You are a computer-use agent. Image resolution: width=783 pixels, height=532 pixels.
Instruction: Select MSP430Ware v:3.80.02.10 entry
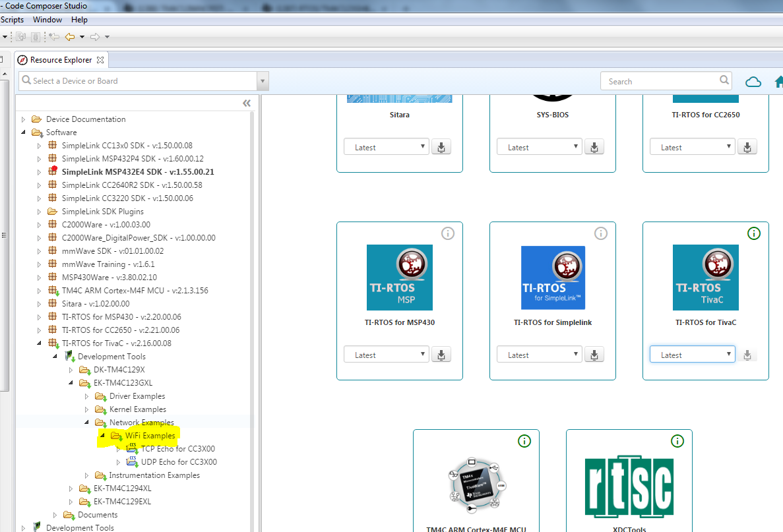(110, 277)
